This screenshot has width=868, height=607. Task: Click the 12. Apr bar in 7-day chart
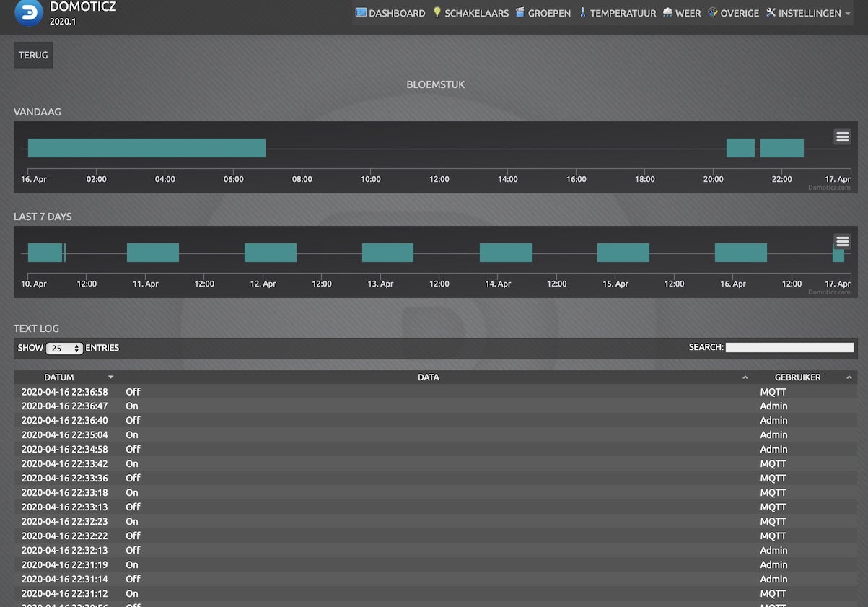271,253
